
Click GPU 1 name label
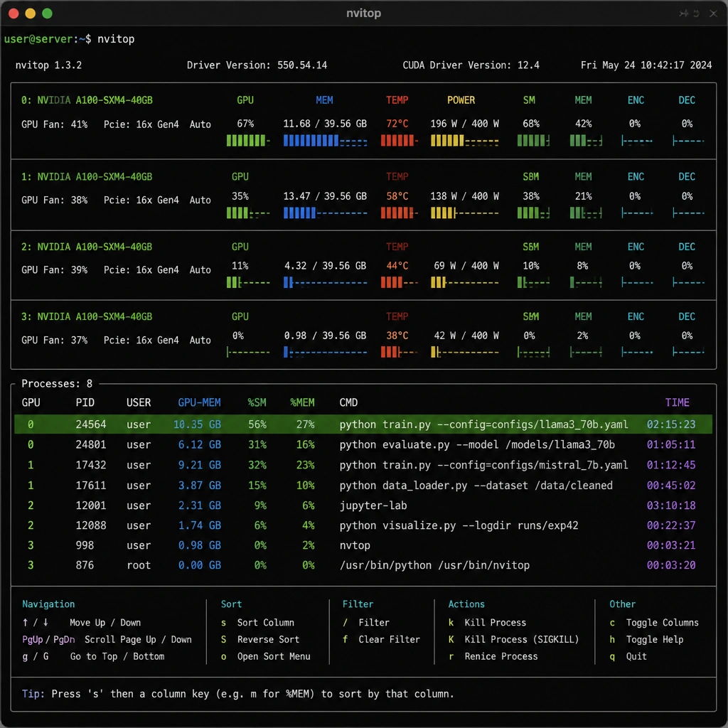(x=95, y=177)
